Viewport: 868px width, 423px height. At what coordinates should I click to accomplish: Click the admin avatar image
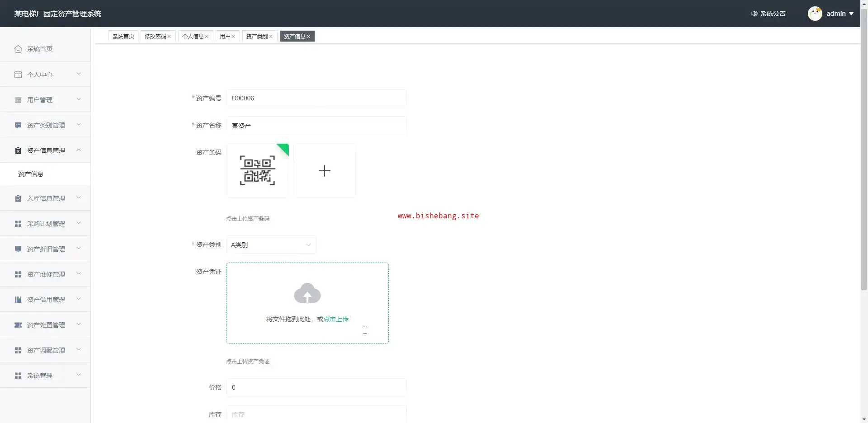coord(815,14)
